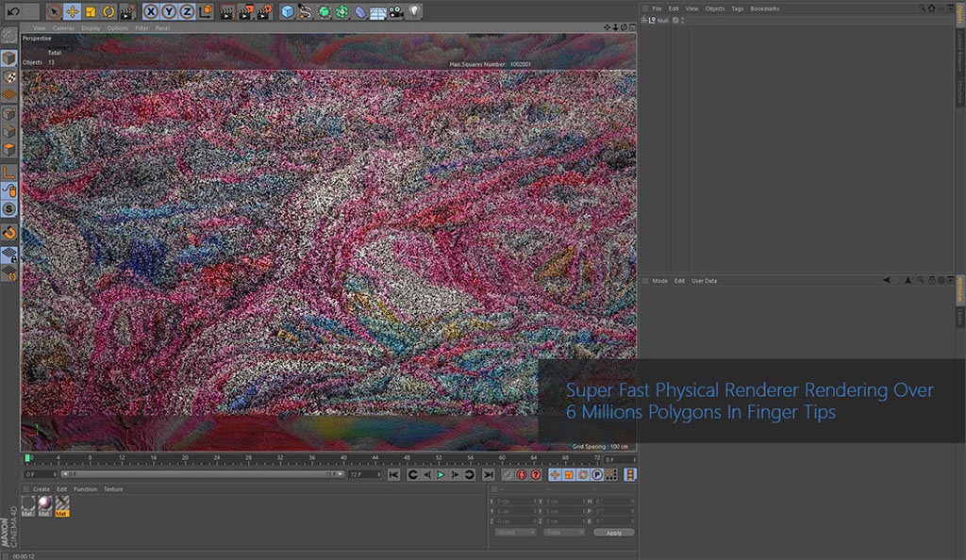This screenshot has height=560, width=966.
Task: Open the Cameras viewport menu
Action: tap(62, 28)
